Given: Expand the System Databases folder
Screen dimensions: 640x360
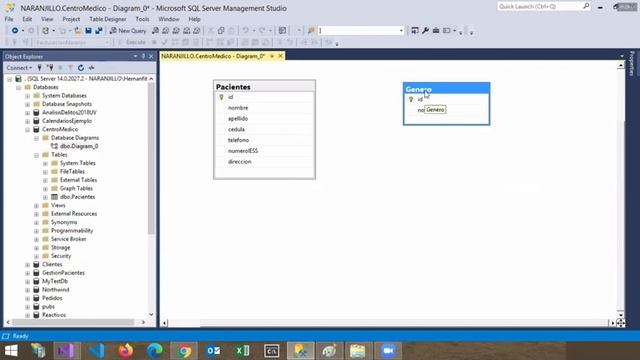Looking at the screenshot, I should (x=27, y=96).
